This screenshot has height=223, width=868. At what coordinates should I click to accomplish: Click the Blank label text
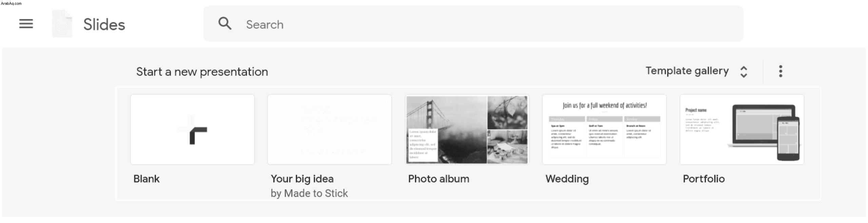146,179
